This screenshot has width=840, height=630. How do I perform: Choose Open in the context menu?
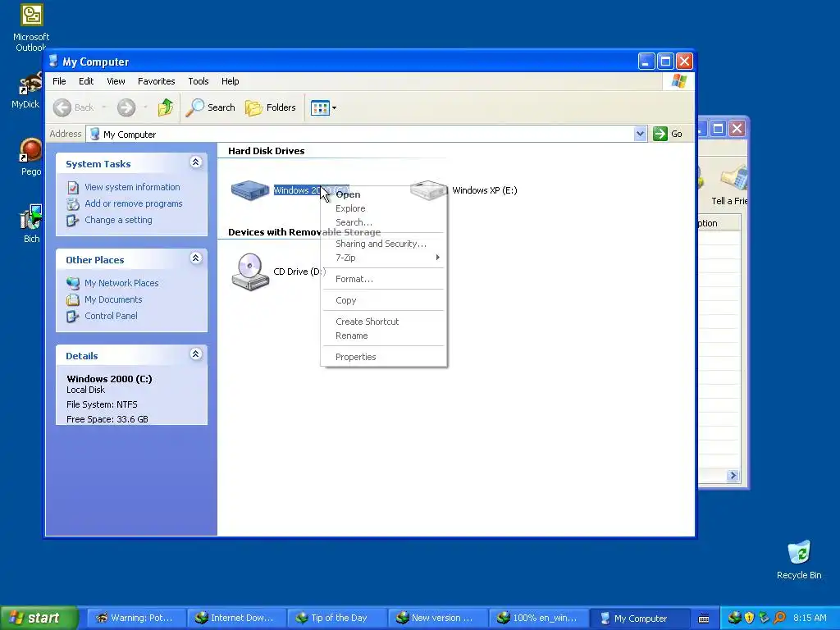384,194
